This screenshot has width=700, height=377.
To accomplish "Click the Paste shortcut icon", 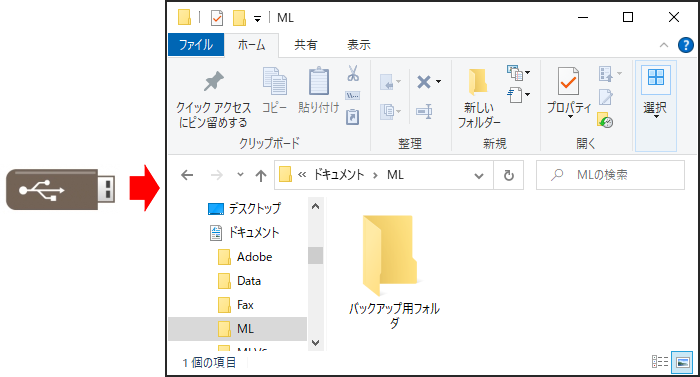I will (x=353, y=117).
